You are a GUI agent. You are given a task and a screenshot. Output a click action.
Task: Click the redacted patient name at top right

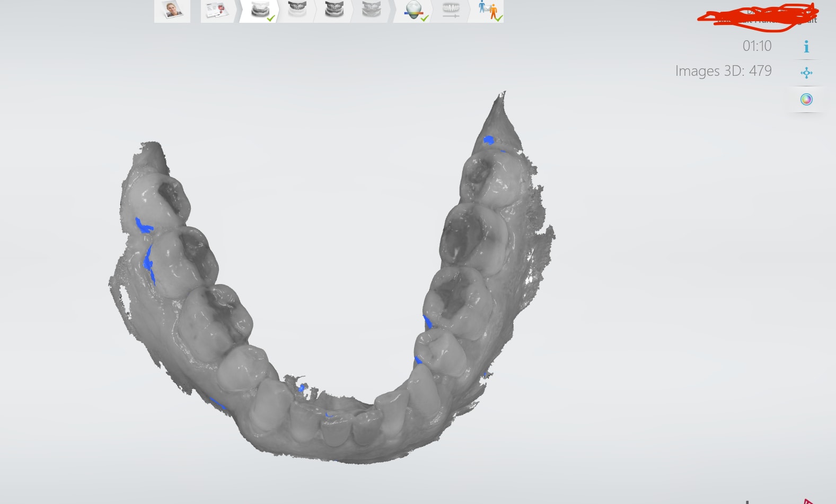click(758, 16)
